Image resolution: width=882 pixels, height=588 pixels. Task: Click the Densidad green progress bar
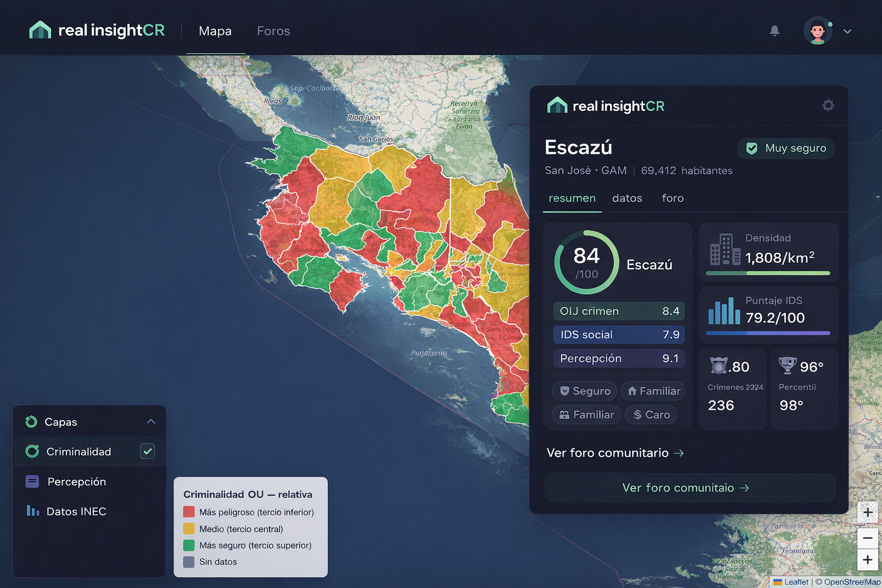click(768, 274)
